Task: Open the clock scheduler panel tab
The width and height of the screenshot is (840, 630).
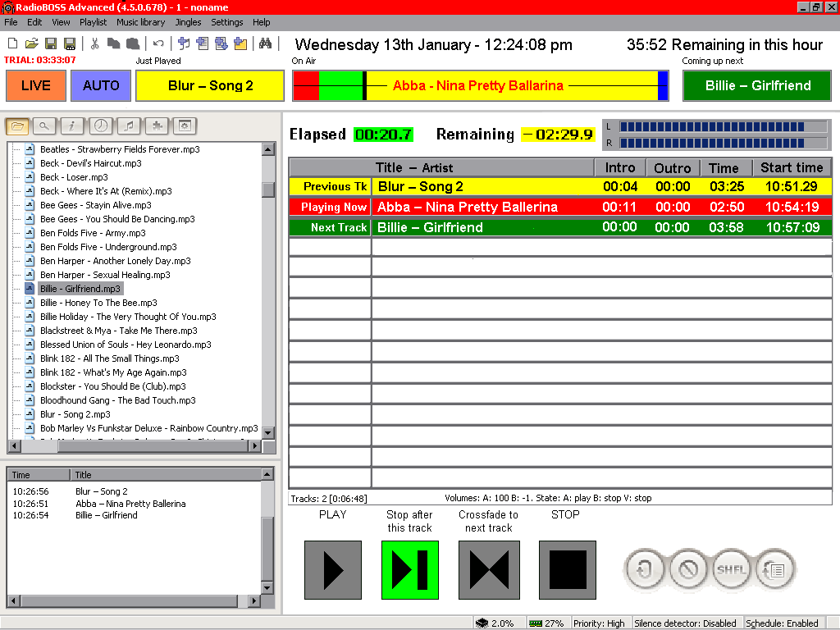Action: point(100,126)
